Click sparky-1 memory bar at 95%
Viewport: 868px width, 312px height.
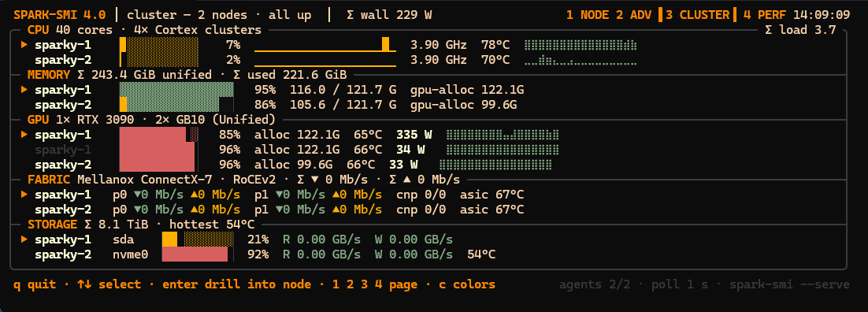[x=176, y=90]
